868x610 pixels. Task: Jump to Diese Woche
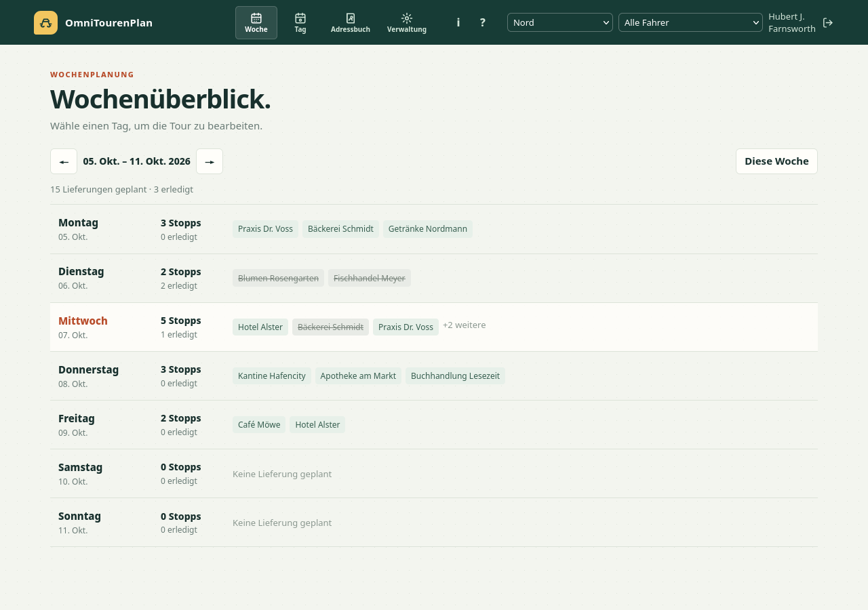click(x=776, y=161)
